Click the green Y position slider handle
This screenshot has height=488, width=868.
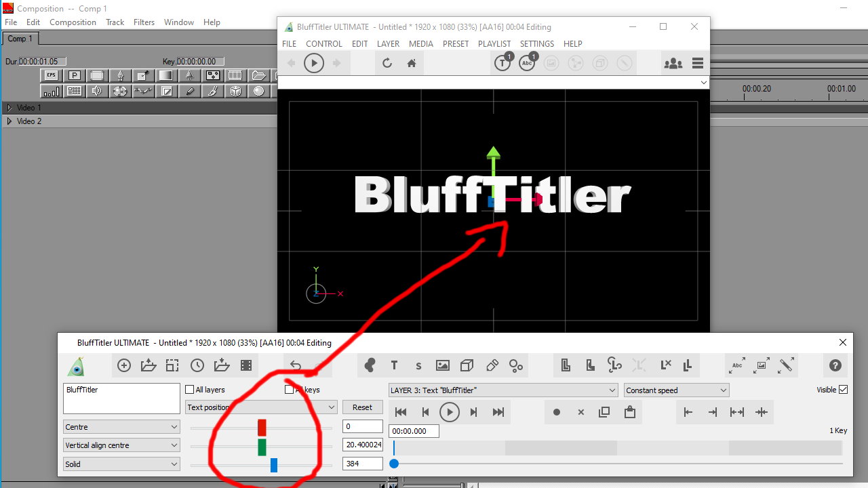[262, 447]
